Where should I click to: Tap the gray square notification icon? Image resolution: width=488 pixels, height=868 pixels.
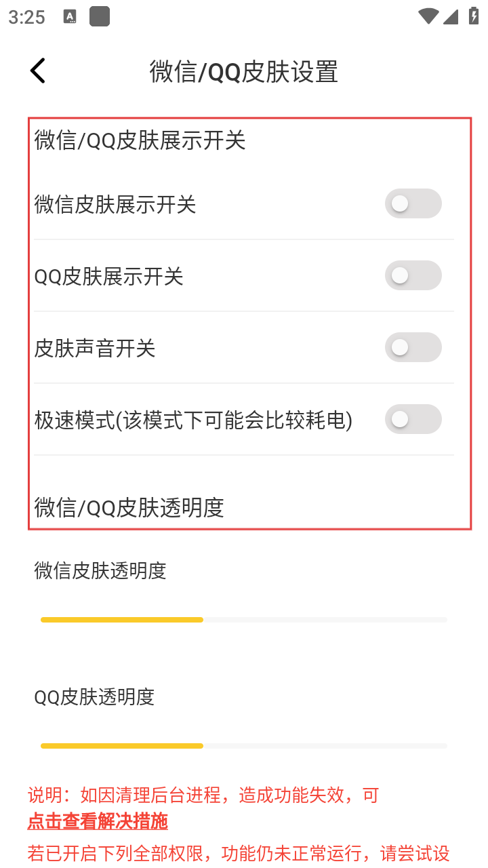tap(100, 17)
